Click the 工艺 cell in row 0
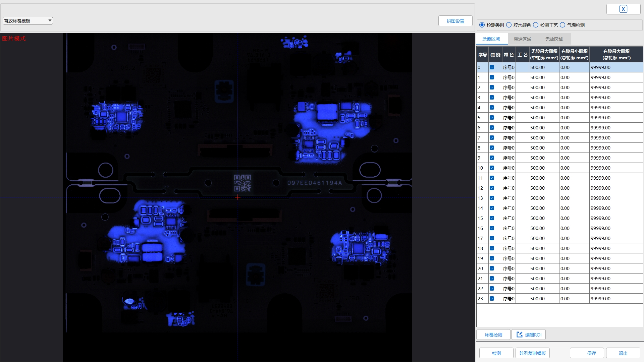 pos(522,67)
